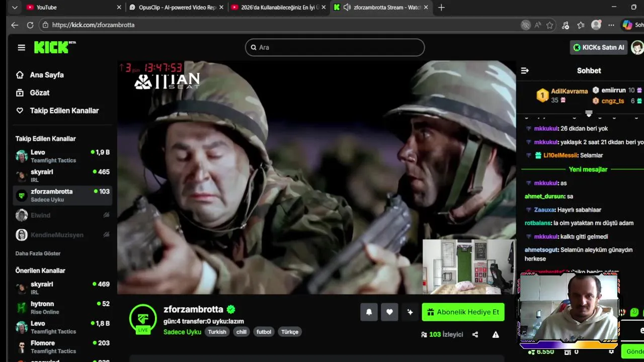Open the Kick hamburger sidebar menu
This screenshot has width=644, height=362.
(21, 47)
